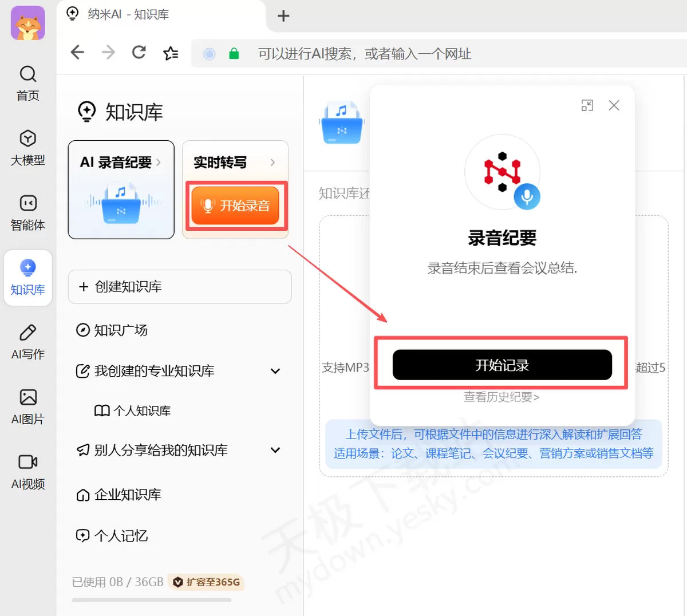Open the AI图片 sidebar item
Viewport: 687px width, 616px height.
tap(27, 407)
